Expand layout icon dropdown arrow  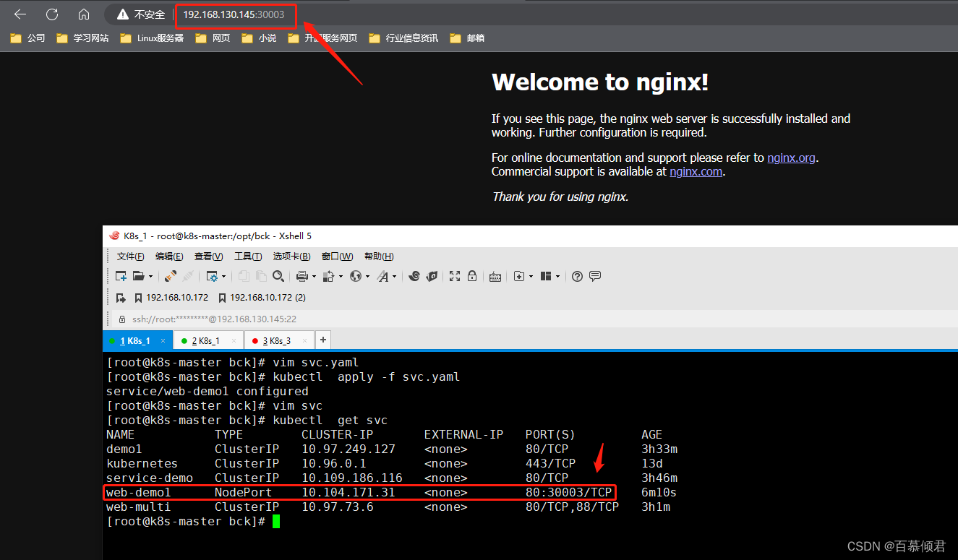click(x=557, y=276)
